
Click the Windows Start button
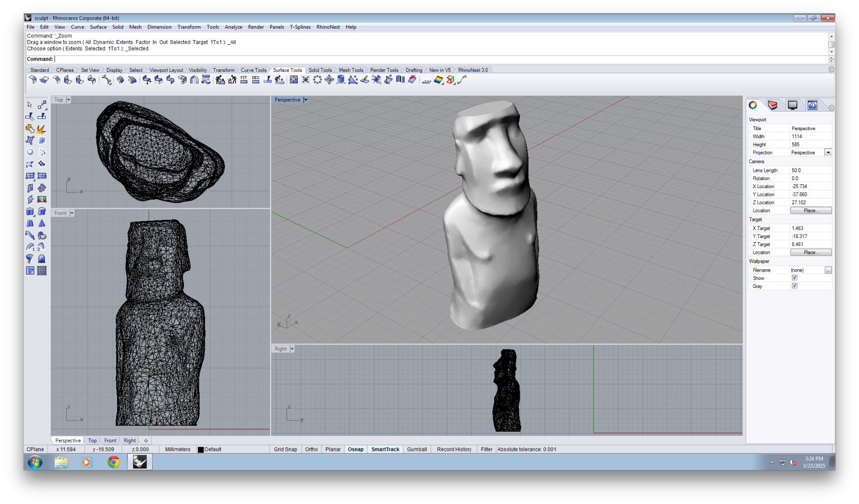pos(35,462)
